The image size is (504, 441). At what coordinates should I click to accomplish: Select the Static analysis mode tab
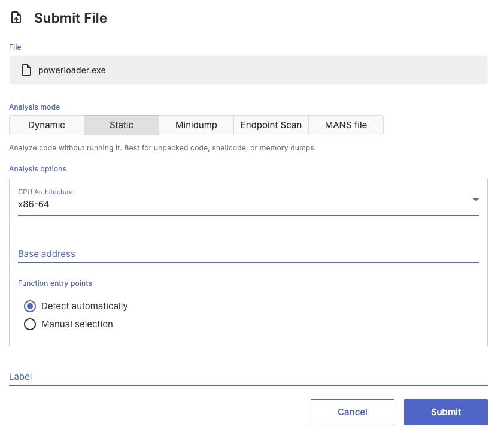pyautogui.click(x=122, y=125)
